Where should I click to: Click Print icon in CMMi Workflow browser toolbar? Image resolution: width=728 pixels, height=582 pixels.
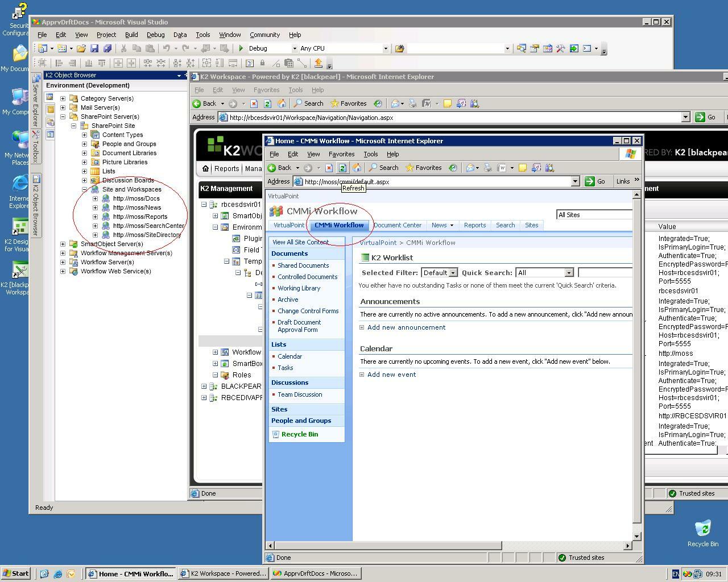tap(487, 168)
